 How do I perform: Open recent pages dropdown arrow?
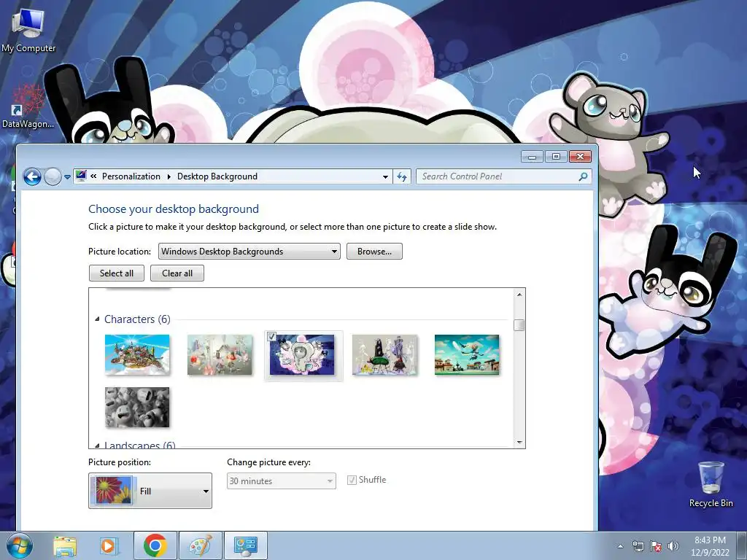(x=68, y=177)
